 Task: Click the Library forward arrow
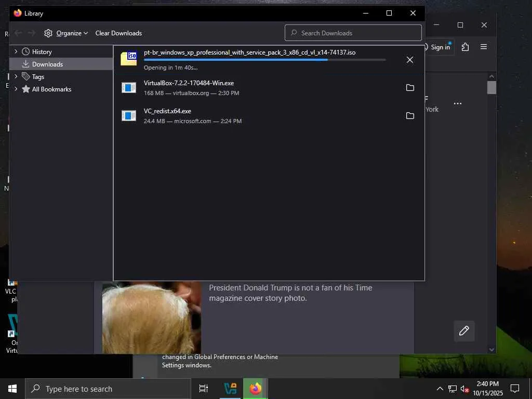32,33
